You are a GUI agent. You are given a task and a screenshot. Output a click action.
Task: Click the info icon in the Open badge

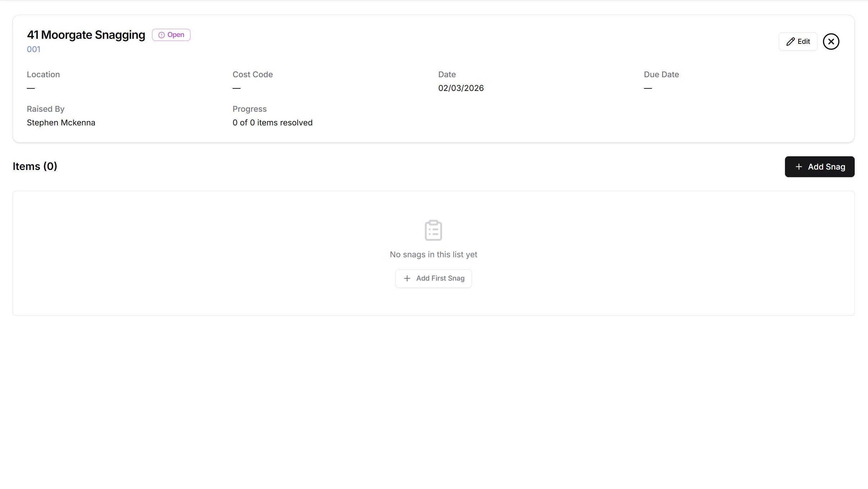click(161, 35)
